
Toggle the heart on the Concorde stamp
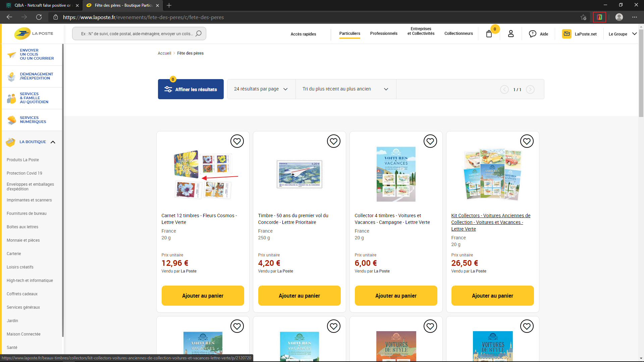[333, 141]
